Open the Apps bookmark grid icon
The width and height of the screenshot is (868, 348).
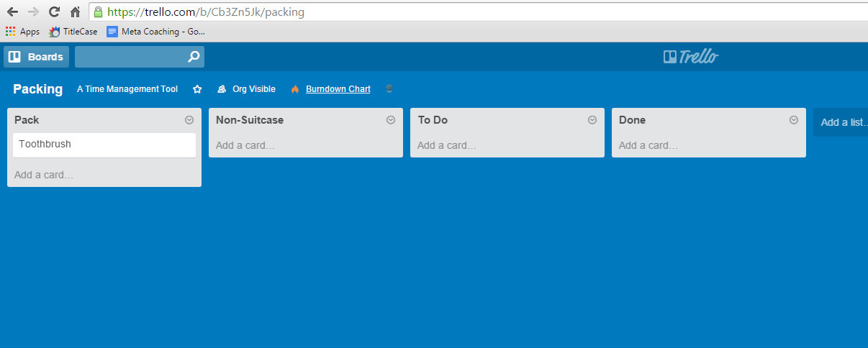click(10, 32)
